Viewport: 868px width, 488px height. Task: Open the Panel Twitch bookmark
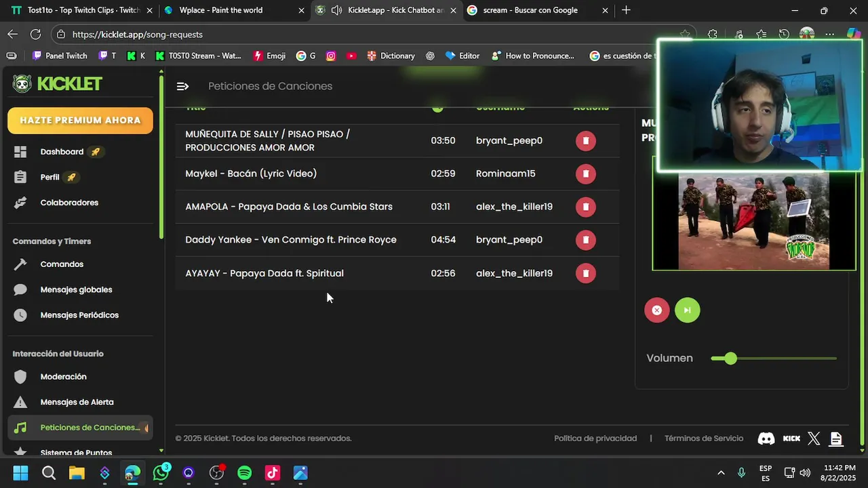(x=60, y=56)
